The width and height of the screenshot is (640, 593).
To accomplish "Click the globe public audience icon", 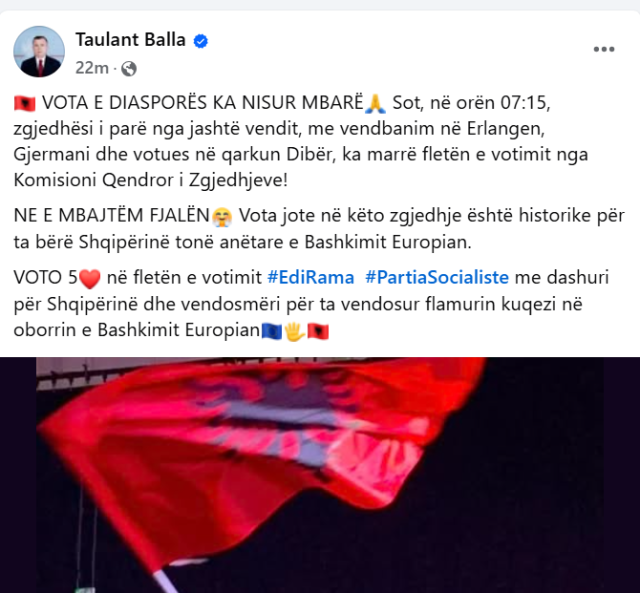I will point(129,69).
